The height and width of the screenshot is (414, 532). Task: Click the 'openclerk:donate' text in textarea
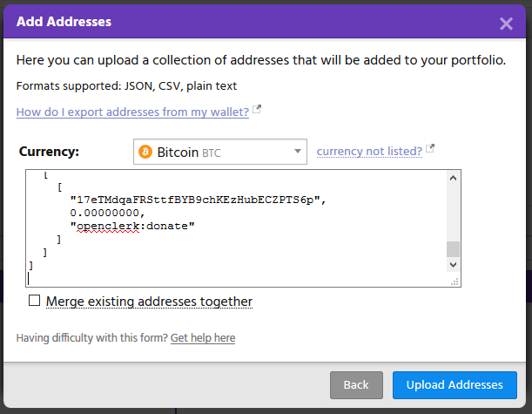(x=132, y=226)
